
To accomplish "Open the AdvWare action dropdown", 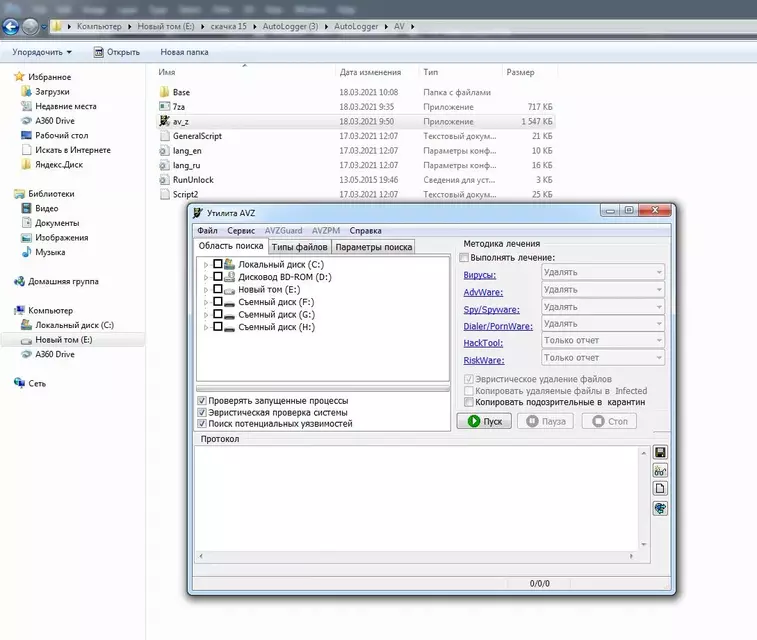I will pyautogui.click(x=603, y=290).
